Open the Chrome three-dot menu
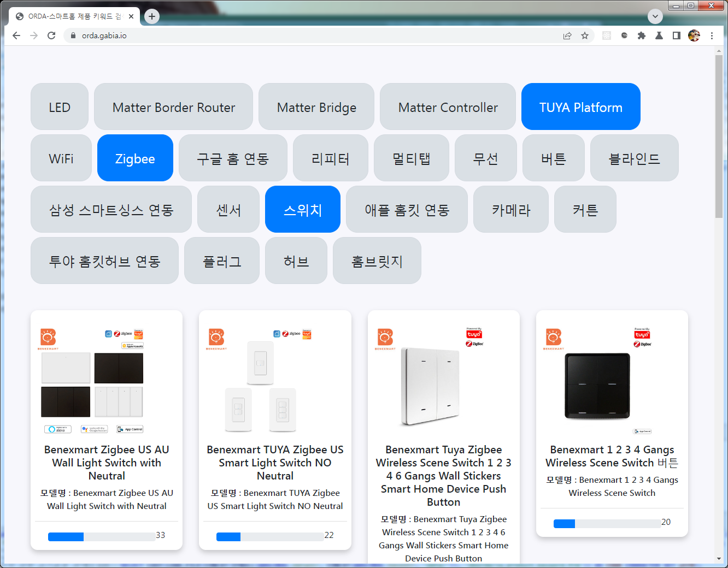Screen dimensions: 728x568 click(712, 35)
